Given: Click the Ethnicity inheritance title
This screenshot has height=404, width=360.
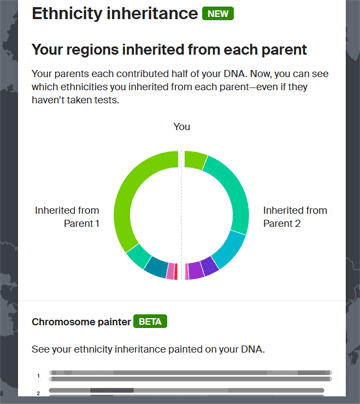Looking at the screenshot, I should pos(115,14).
